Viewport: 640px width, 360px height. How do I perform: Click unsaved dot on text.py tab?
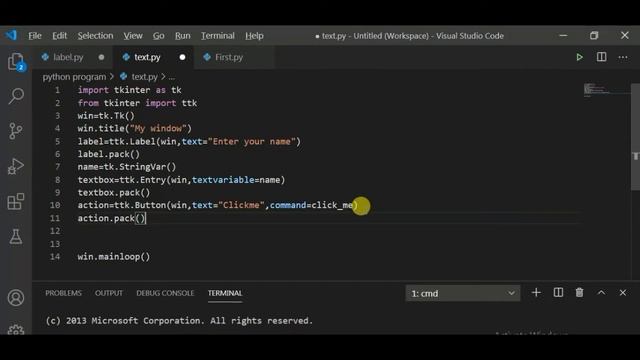182,57
